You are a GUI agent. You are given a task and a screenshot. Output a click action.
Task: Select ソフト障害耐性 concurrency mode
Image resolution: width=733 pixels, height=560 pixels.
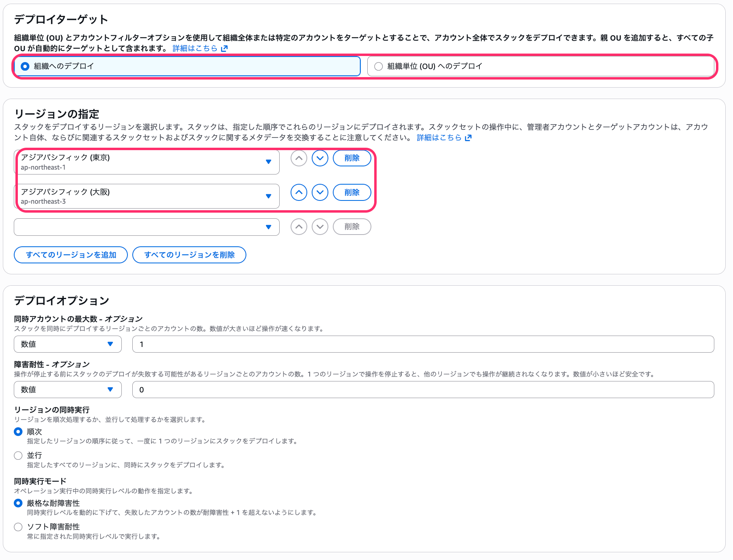click(x=18, y=527)
